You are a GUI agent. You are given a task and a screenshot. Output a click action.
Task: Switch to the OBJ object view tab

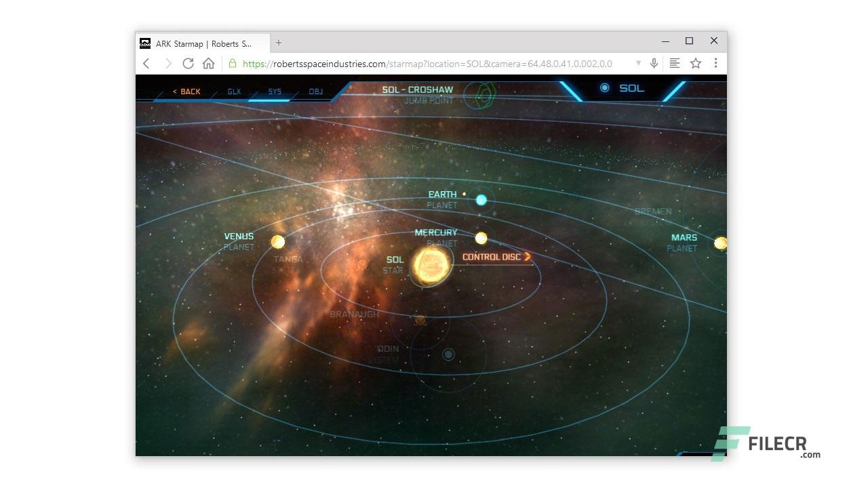316,91
